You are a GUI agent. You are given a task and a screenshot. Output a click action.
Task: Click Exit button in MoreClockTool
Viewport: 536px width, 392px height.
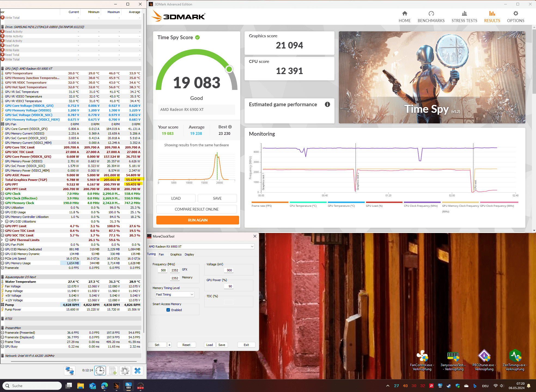click(x=246, y=345)
